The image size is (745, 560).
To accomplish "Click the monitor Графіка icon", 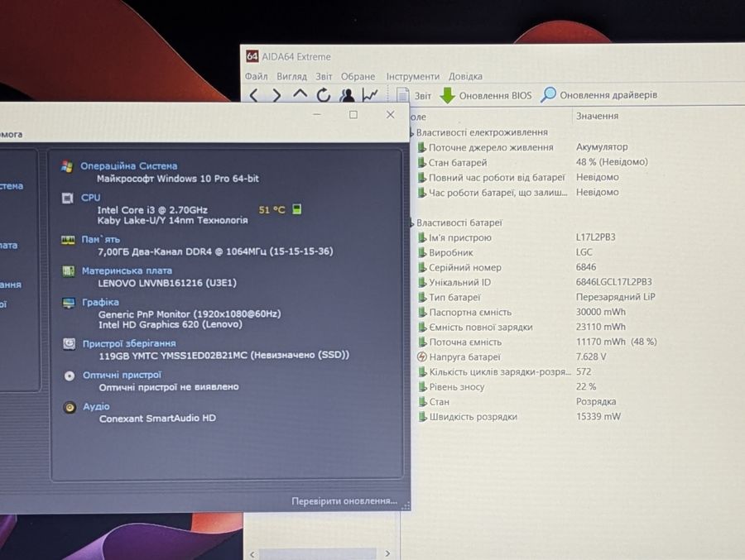I will point(69,303).
